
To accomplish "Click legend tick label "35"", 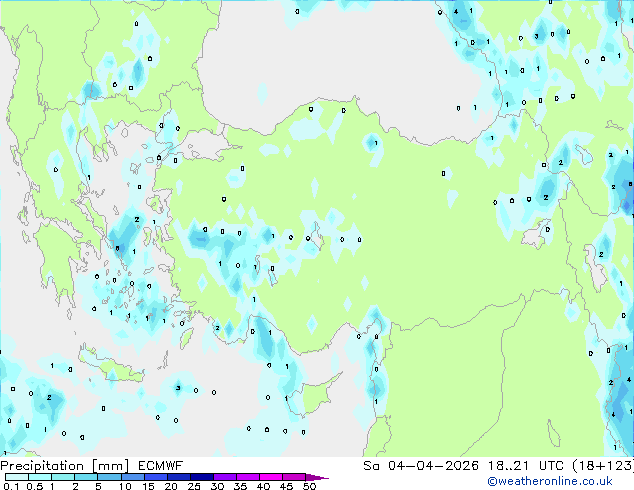I will coord(240,486).
